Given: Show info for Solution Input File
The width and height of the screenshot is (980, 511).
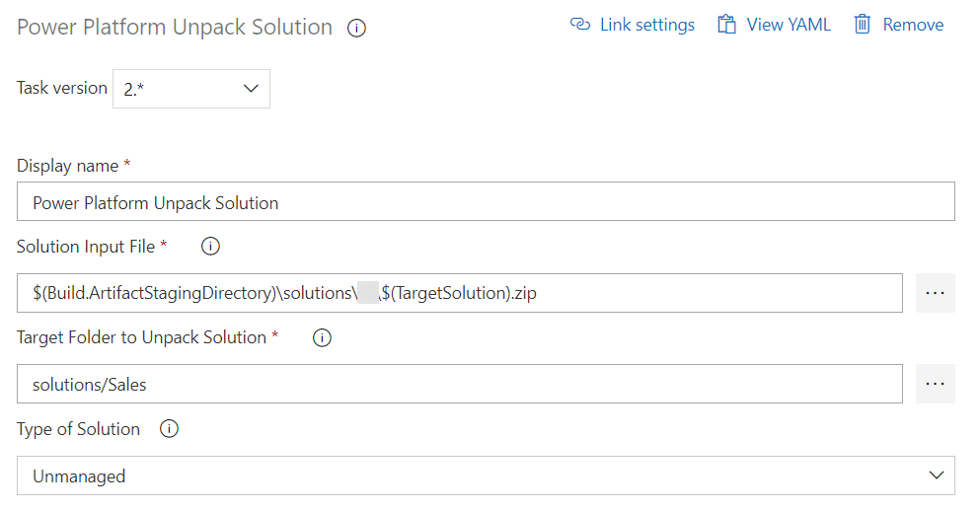Looking at the screenshot, I should coord(210,247).
